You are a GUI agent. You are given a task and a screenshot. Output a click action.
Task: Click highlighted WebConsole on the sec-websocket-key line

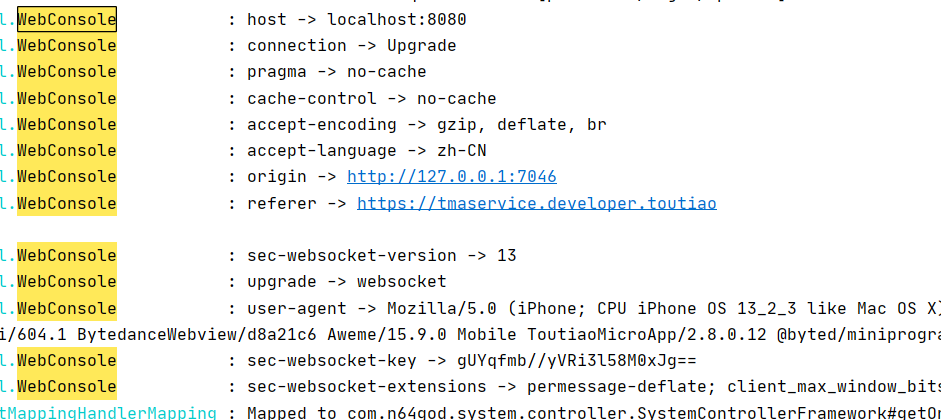pos(67,361)
